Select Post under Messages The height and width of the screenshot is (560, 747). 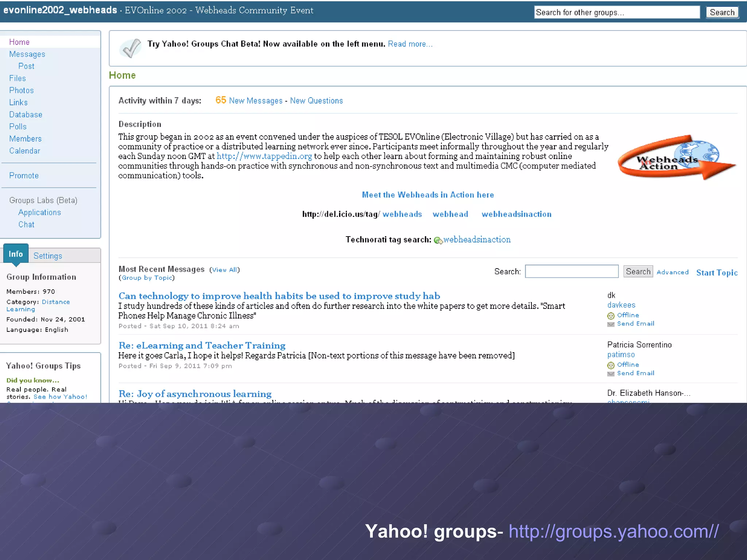tap(26, 66)
